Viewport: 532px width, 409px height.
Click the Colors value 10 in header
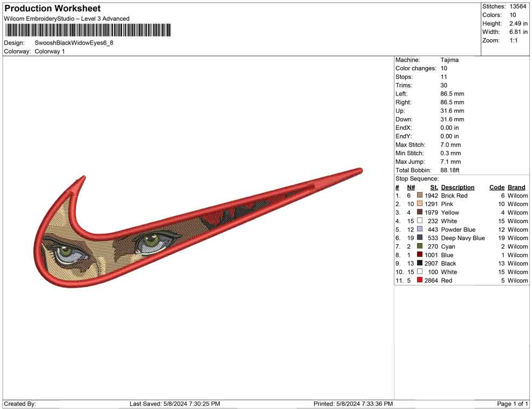(x=513, y=15)
